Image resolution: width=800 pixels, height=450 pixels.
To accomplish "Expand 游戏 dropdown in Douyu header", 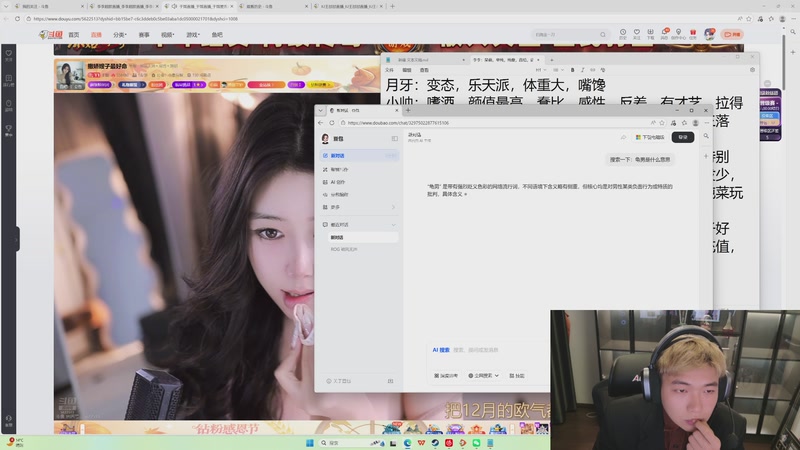I will tap(192, 35).
